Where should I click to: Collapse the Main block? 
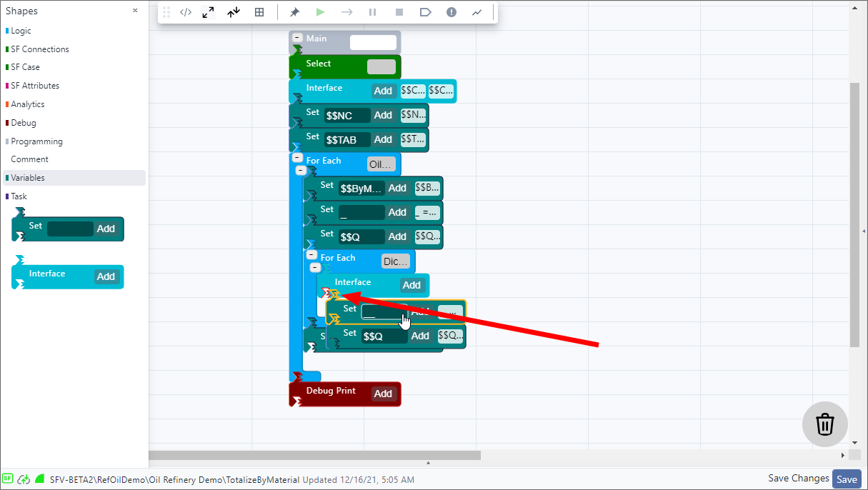[297, 38]
